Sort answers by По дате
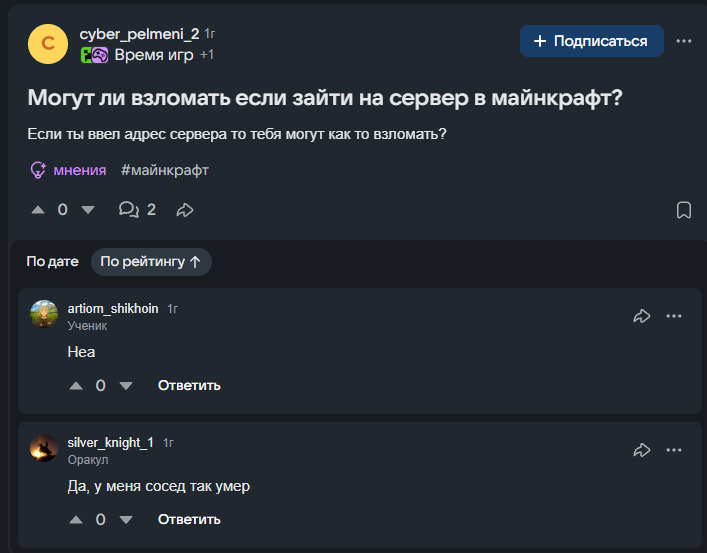 point(52,262)
